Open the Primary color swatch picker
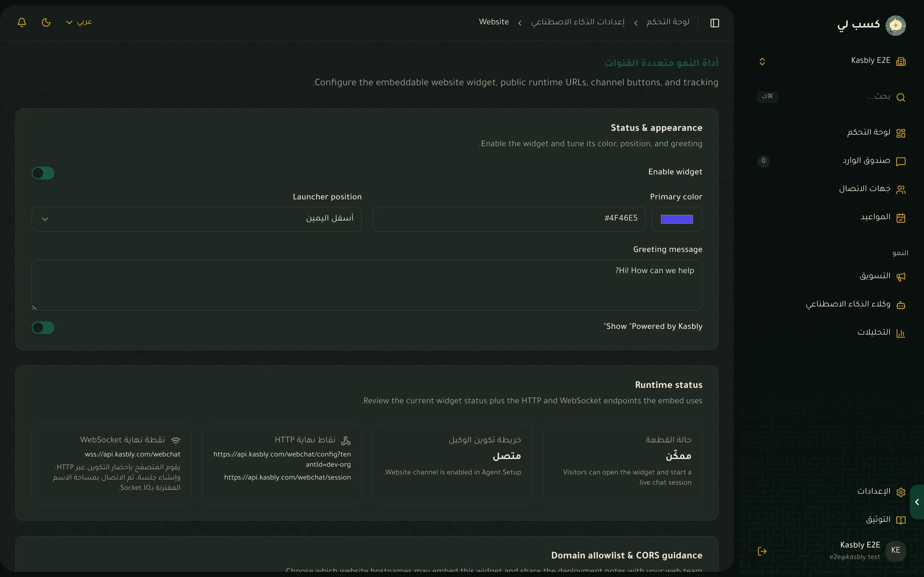 (x=677, y=219)
